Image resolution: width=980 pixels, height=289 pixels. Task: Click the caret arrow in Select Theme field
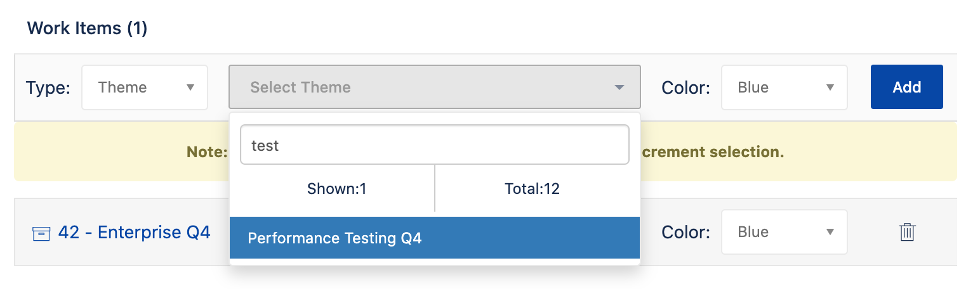pyautogui.click(x=619, y=87)
